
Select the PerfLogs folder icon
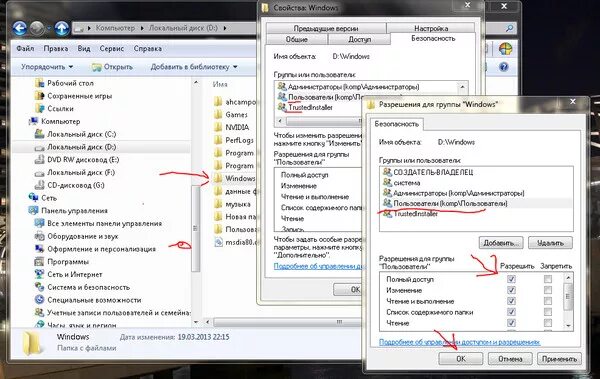218,140
